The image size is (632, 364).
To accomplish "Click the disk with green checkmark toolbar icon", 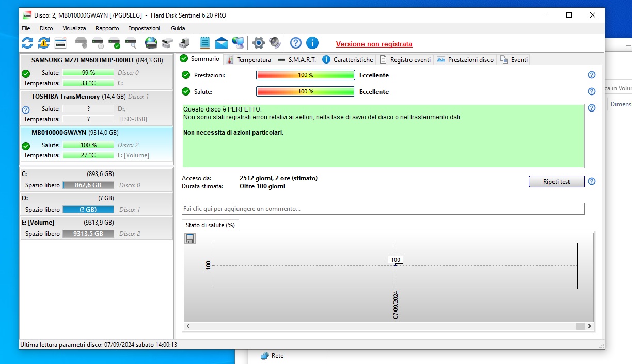I will (x=114, y=43).
